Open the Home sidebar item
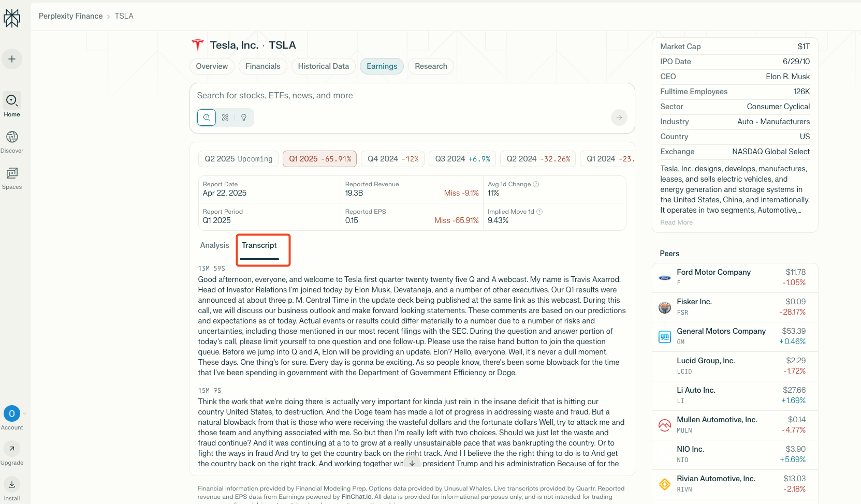This screenshot has height=504, width=861. [x=12, y=105]
